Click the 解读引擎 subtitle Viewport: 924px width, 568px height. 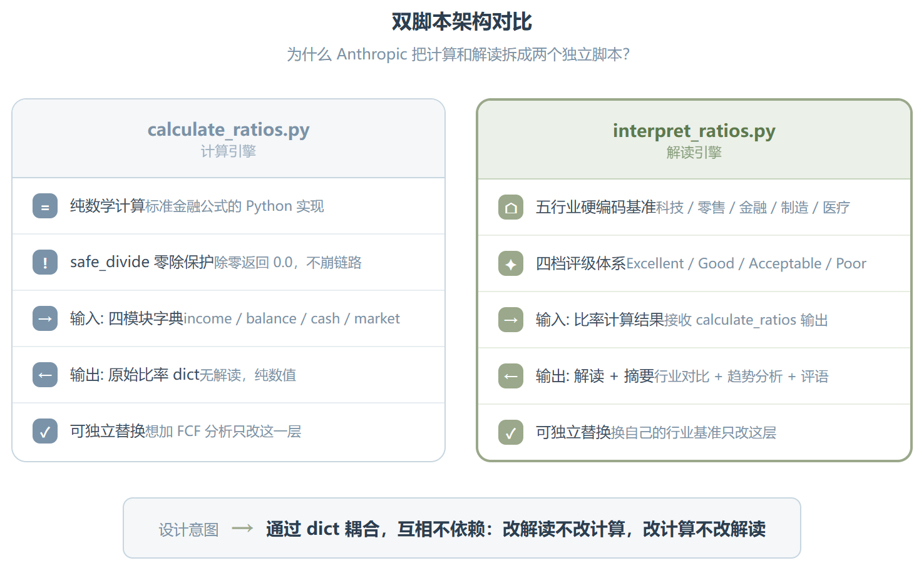[694, 153]
